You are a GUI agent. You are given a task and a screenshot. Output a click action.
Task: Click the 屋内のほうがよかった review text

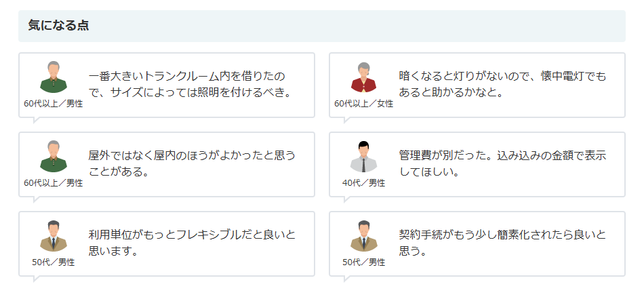tap(192, 163)
